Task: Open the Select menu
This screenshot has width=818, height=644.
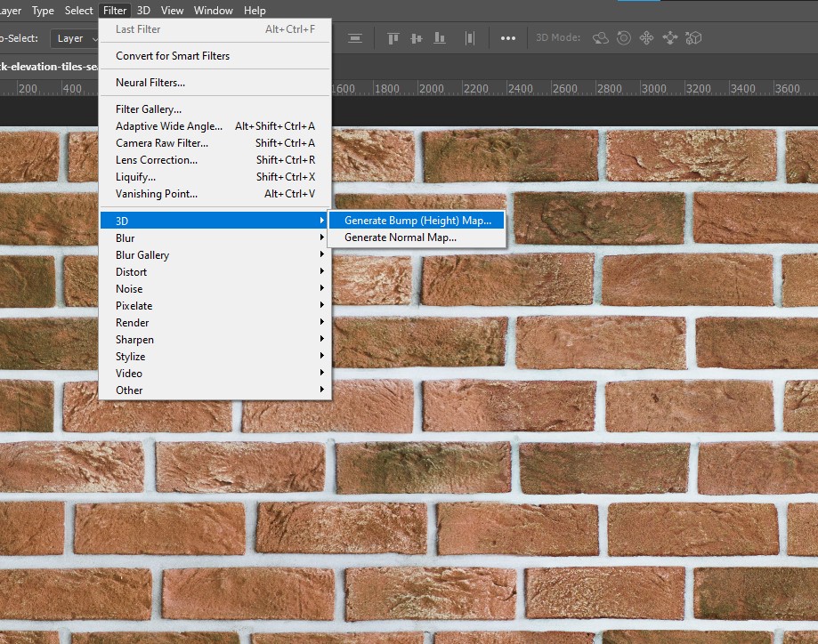Action: click(x=79, y=11)
